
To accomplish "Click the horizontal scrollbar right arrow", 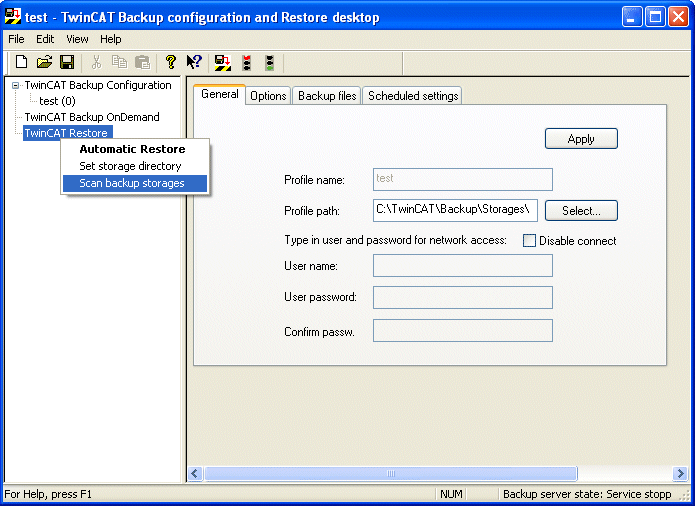I will point(679,473).
